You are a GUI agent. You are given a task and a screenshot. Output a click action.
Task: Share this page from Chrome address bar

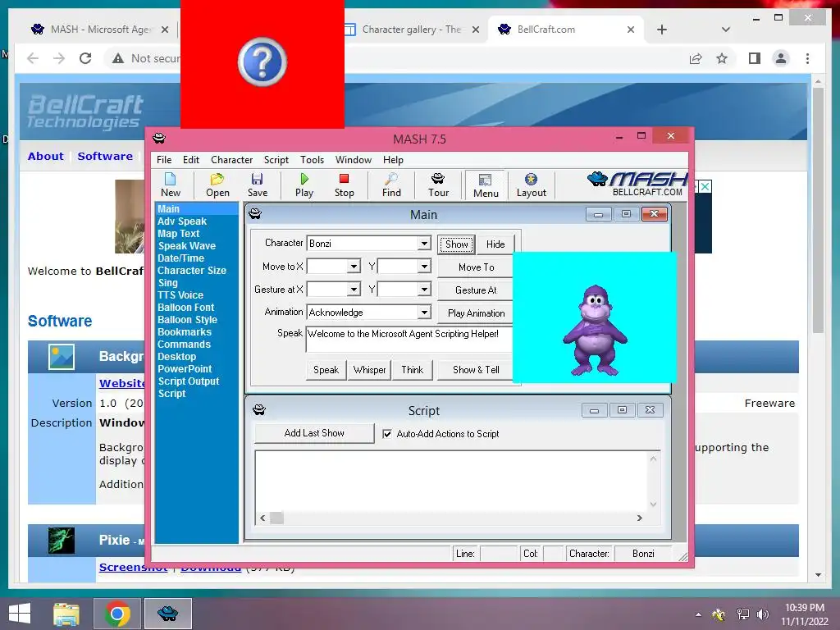click(x=696, y=58)
